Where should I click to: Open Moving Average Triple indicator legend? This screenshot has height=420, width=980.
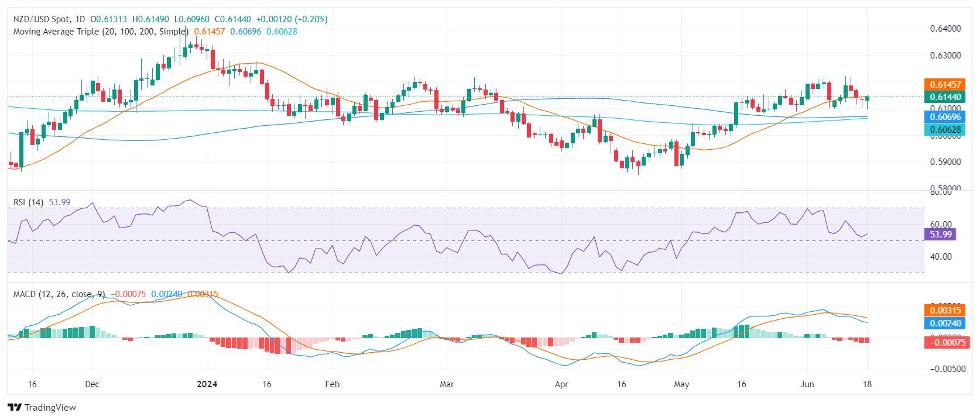(x=101, y=32)
